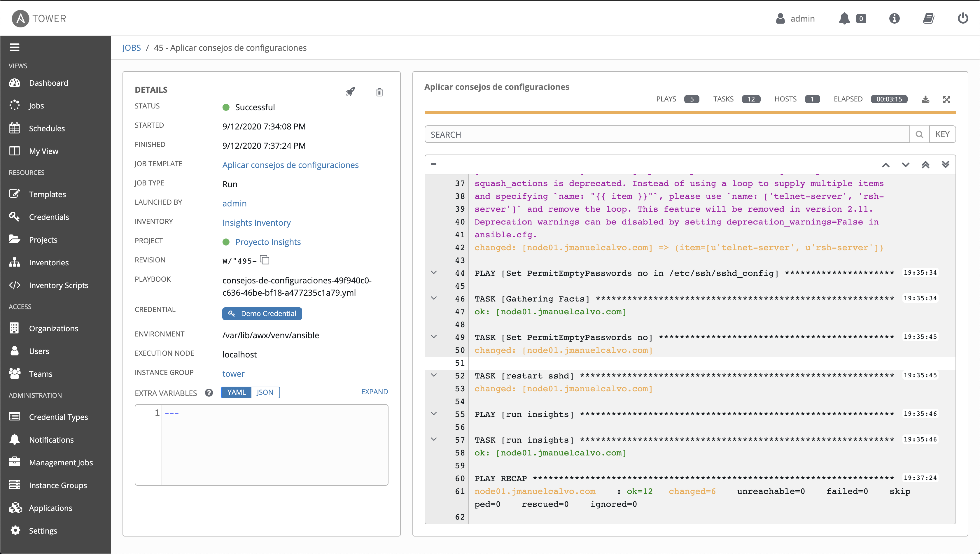980x554 pixels.
Task: Click the admin user icon
Action: [780, 18]
